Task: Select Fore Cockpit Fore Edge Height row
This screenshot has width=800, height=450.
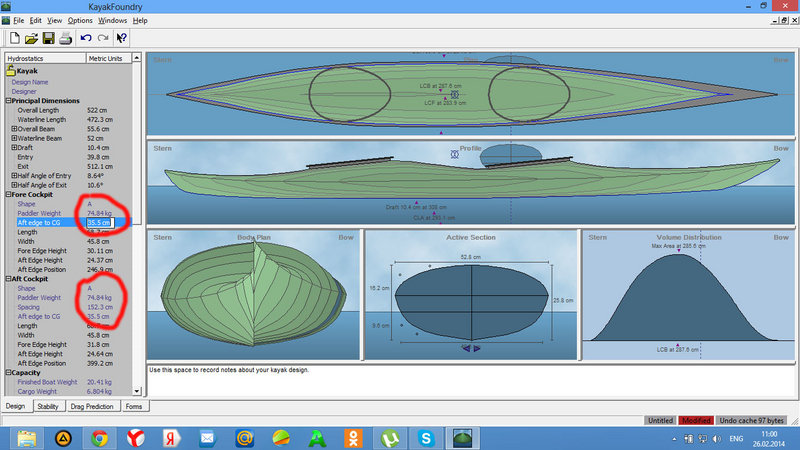Action: click(68, 251)
